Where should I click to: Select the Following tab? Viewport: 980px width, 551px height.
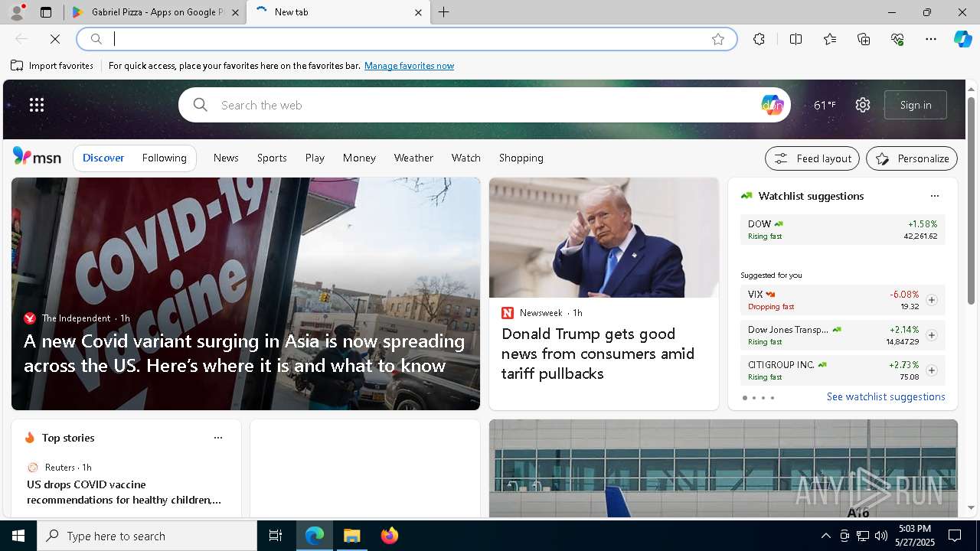[165, 158]
